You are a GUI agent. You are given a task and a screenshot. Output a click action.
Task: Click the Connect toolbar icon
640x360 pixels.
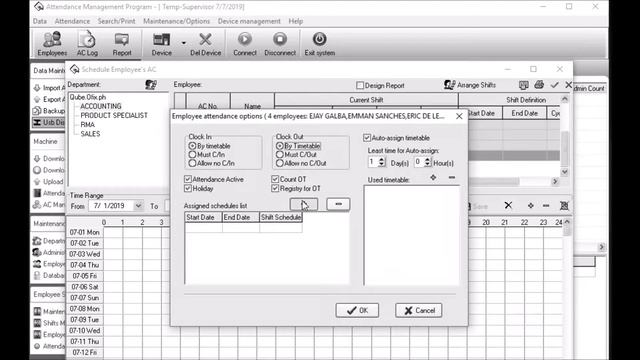point(244,44)
